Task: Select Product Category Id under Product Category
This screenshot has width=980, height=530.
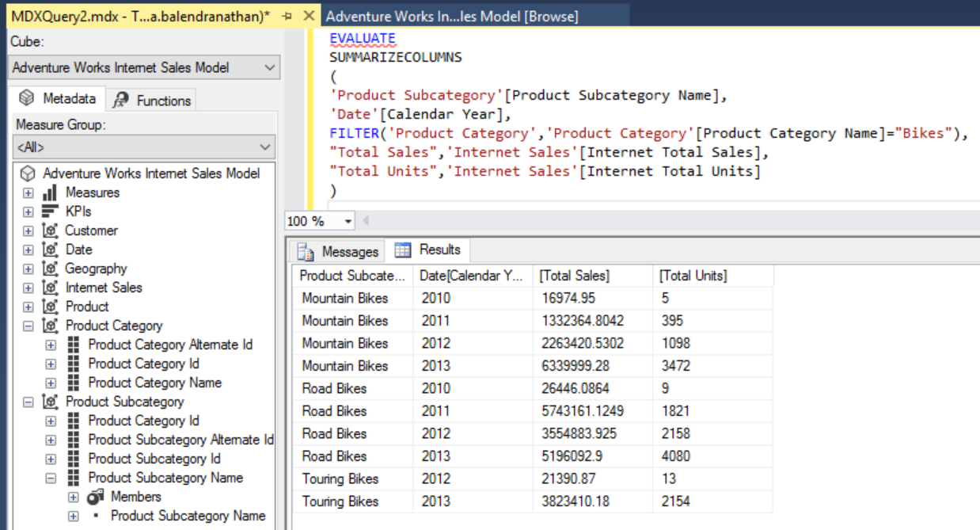Action: click(143, 364)
